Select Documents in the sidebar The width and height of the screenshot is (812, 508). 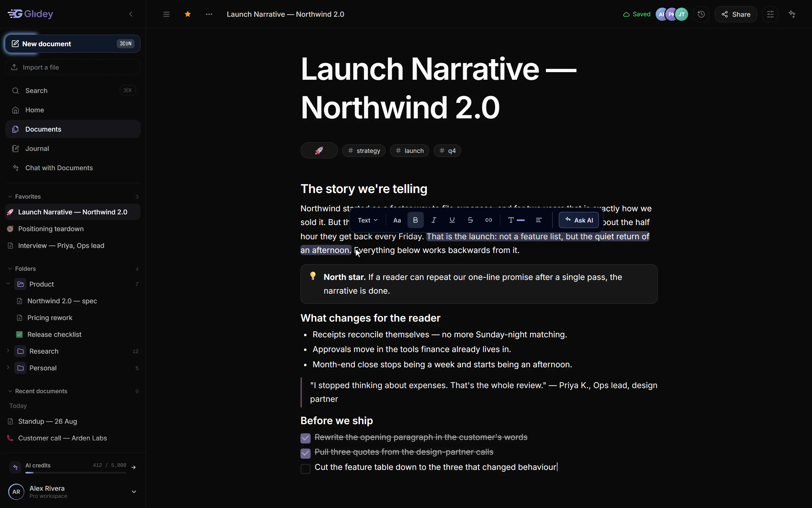pos(73,129)
